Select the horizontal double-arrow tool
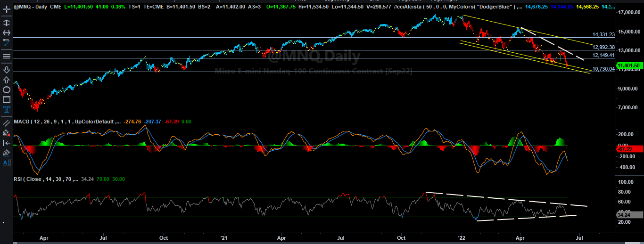Image resolution: width=644 pixels, height=244 pixels. pyautogui.click(x=7, y=33)
